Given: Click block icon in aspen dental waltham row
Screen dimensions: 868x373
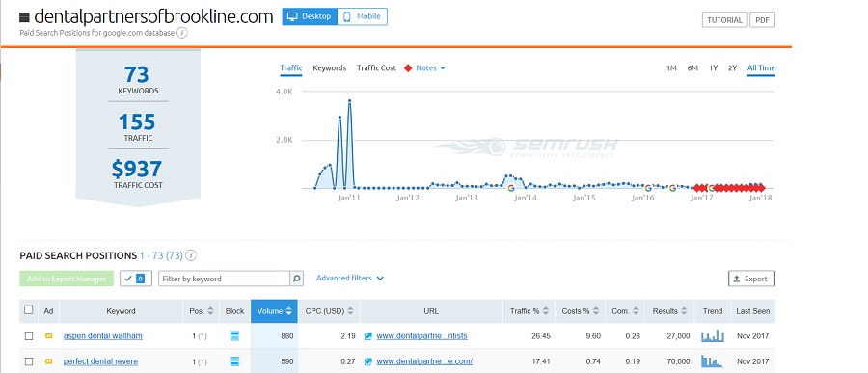Looking at the screenshot, I should [234, 336].
